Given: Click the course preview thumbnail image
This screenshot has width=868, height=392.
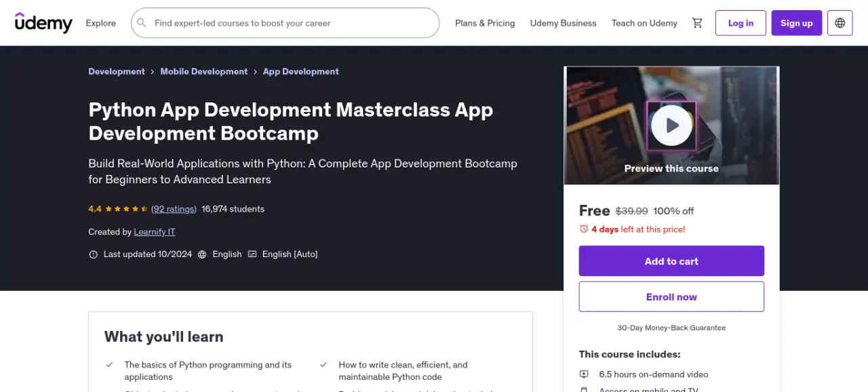Looking at the screenshot, I should 671,125.
